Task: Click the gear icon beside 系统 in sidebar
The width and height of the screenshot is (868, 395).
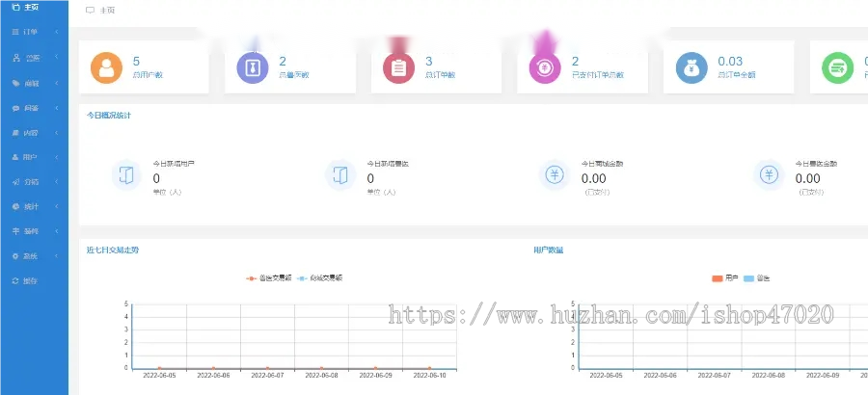Action: (15, 256)
